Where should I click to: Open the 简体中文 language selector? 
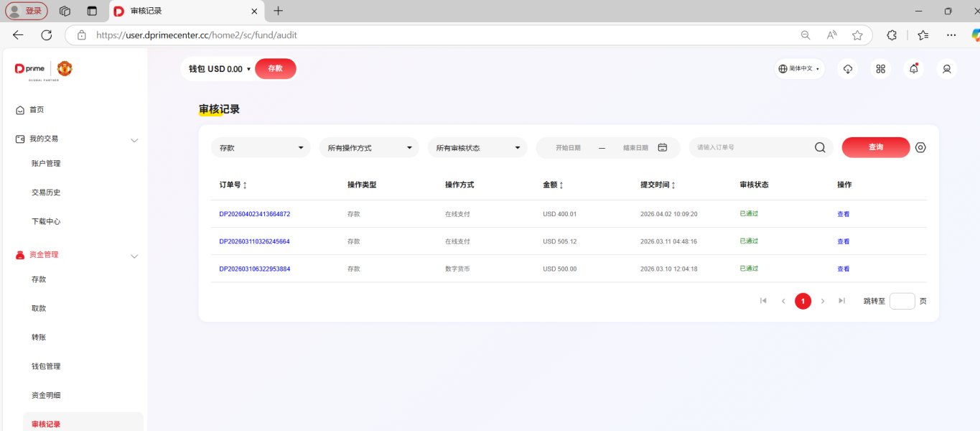point(800,69)
